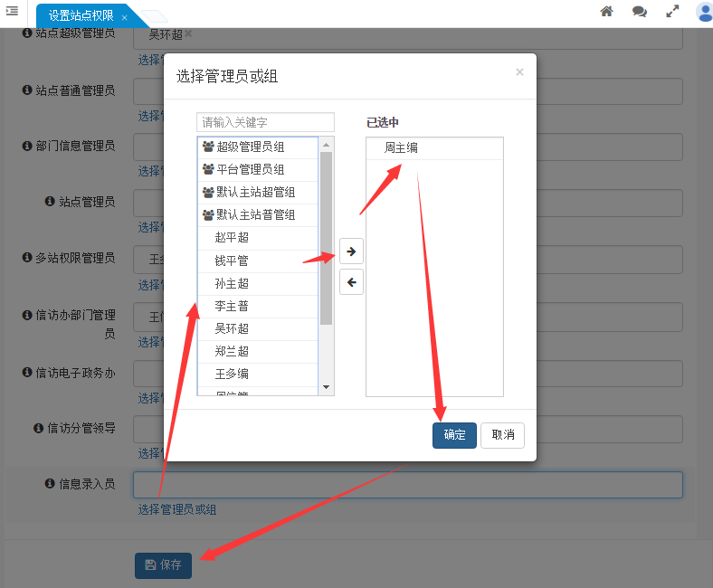Select 周主编 in the selected list
The width and height of the screenshot is (713, 588).
pos(401,148)
